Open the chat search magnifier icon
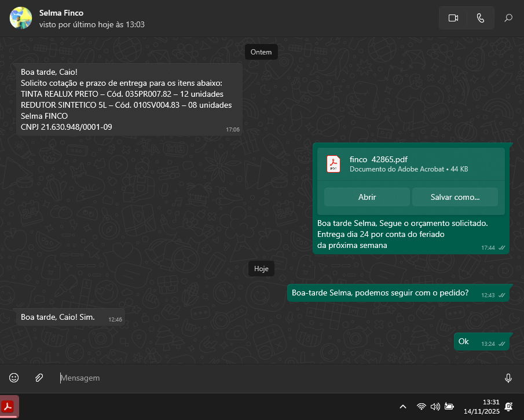The height and width of the screenshot is (420, 524). click(508, 18)
